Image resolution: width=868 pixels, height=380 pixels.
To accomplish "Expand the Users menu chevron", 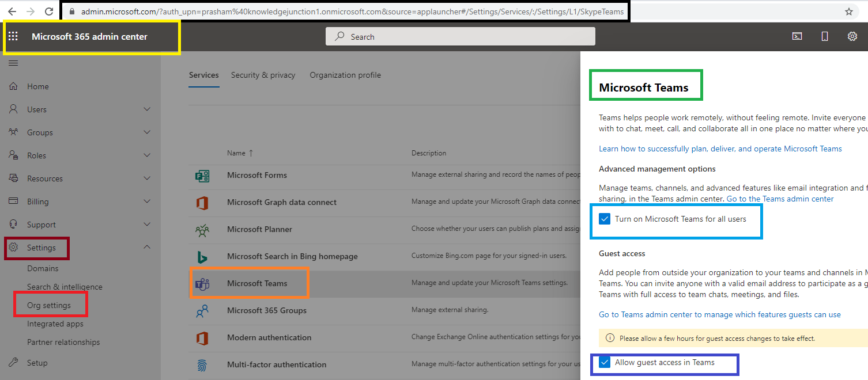I will click(147, 109).
